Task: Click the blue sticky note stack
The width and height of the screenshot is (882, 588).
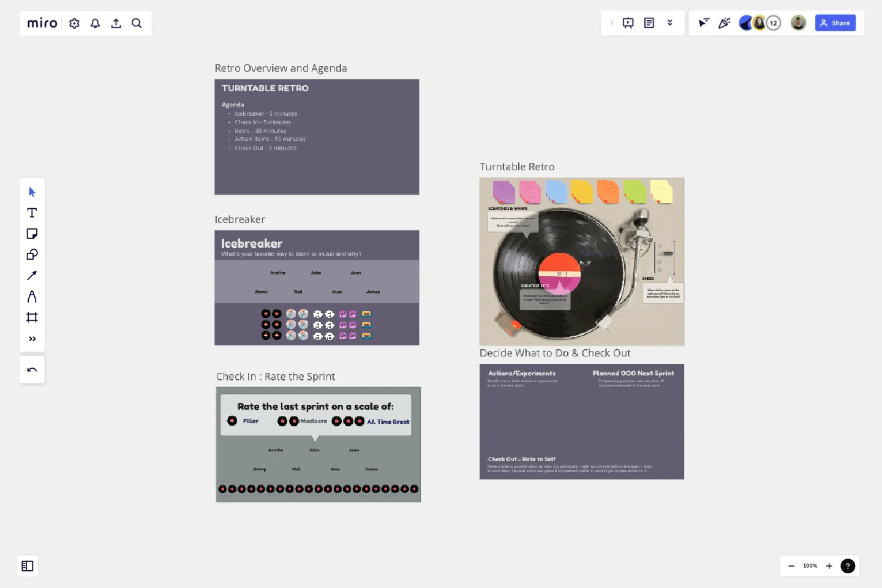Action: point(556,192)
